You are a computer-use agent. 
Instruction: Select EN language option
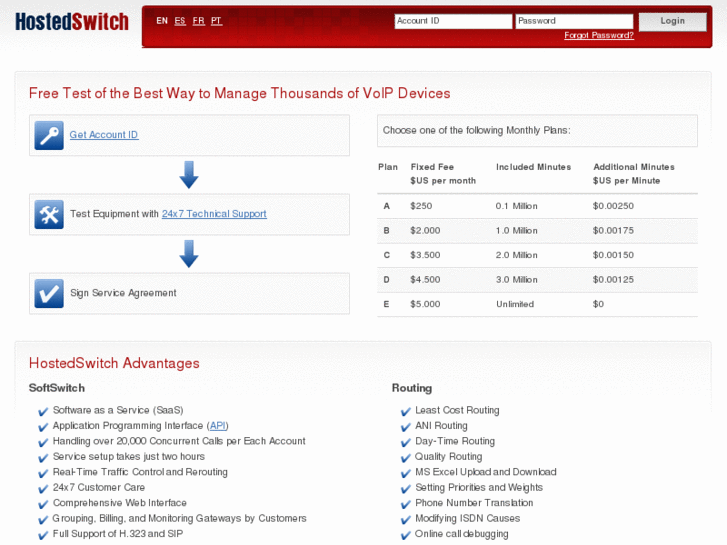[162, 21]
